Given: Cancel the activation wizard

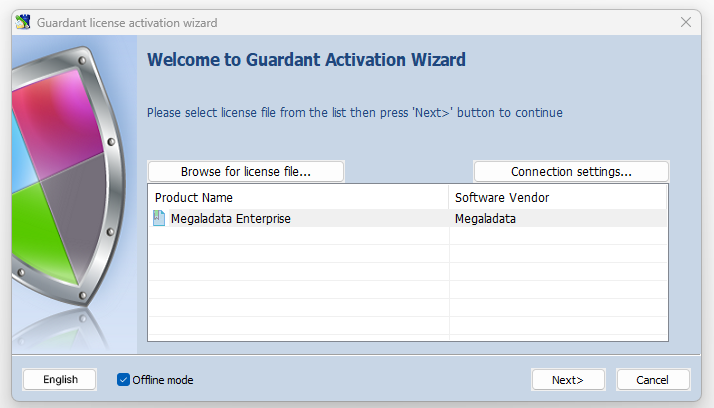Looking at the screenshot, I should tap(653, 380).
